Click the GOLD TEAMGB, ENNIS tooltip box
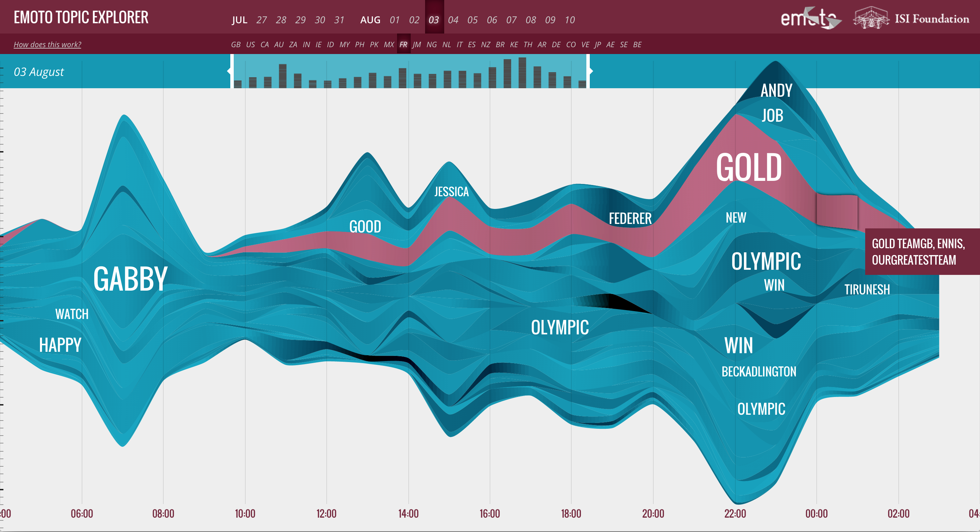Image resolution: width=980 pixels, height=532 pixels. [x=918, y=252]
